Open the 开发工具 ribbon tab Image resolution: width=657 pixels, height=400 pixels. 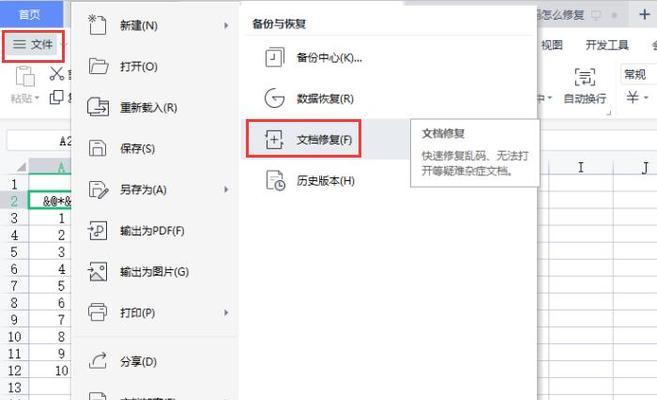(x=606, y=45)
